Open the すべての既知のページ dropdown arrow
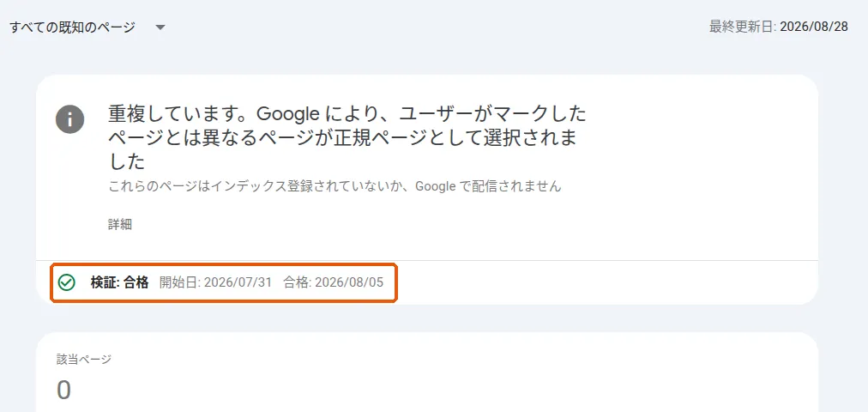The image size is (868, 412). pyautogui.click(x=160, y=27)
